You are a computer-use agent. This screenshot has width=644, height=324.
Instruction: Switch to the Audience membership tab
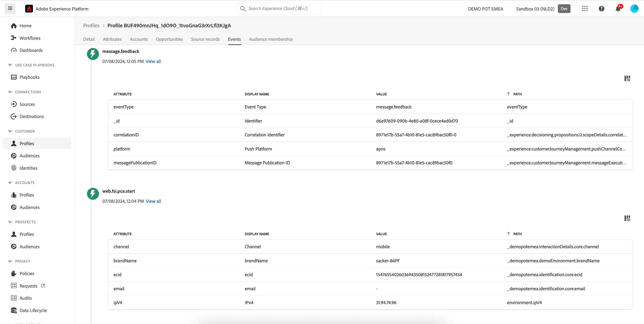pos(271,39)
